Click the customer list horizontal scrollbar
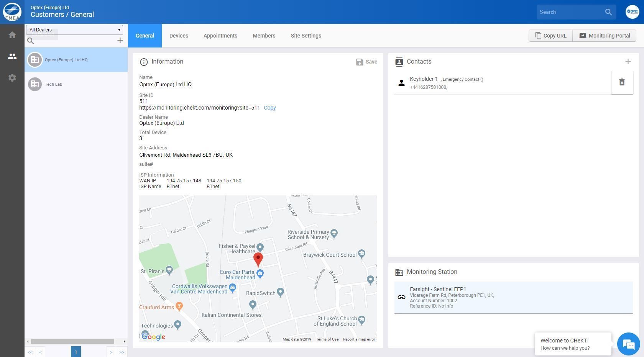This screenshot has height=357, width=644. [x=72, y=341]
